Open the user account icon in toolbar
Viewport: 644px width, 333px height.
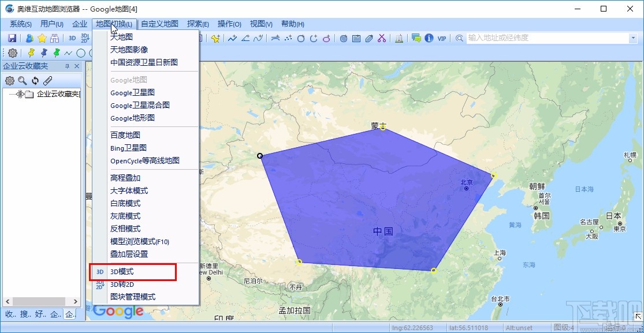tap(29, 38)
